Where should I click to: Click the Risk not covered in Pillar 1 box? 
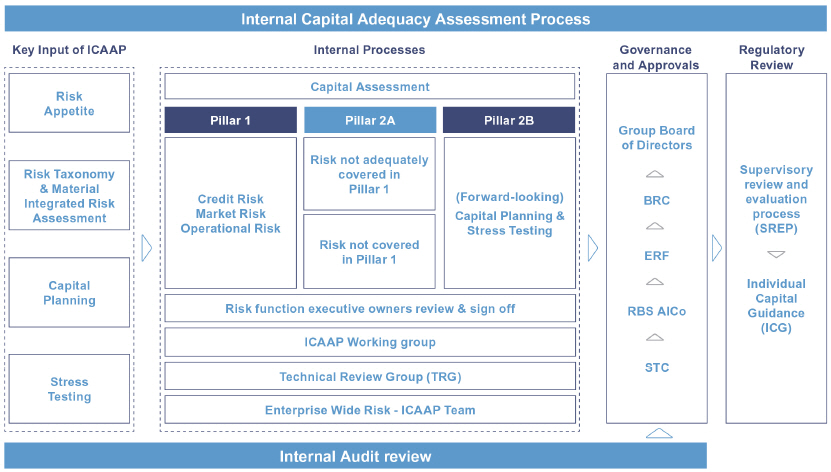370,252
